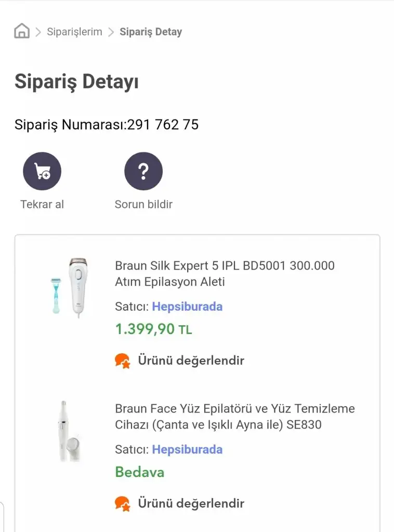Click Ürünü değerlendir for the Braun Face item
Viewport: 394px width, 532px height.
[191, 503]
